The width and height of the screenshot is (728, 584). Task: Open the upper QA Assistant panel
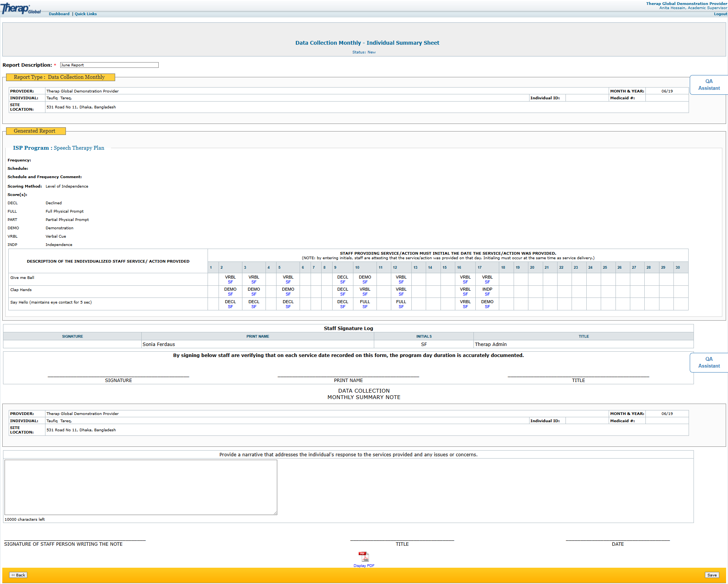pos(709,85)
